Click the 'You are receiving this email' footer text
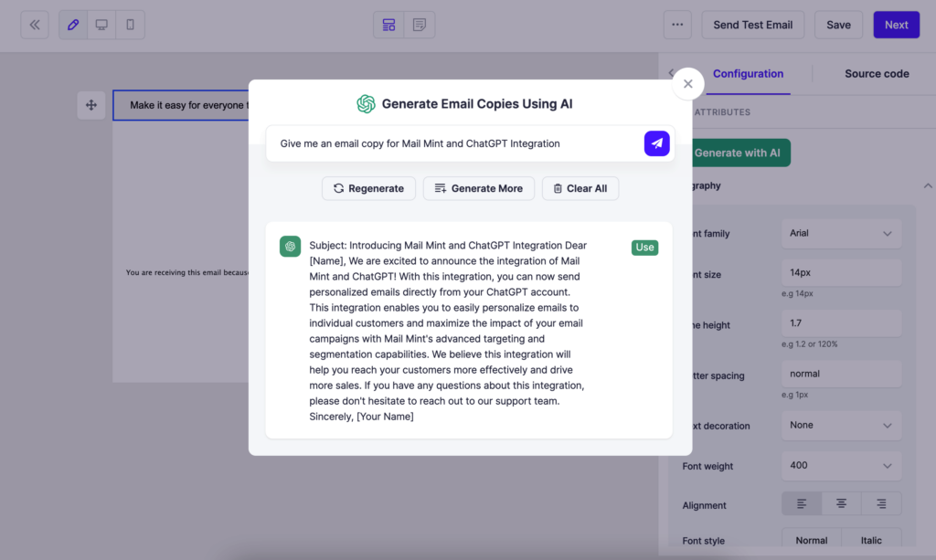936x560 pixels. (186, 272)
